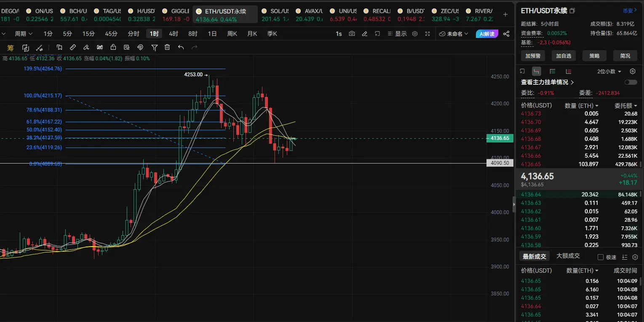Switch to the 最新成交 tab
Screen dimensions: 644x322
tap(534, 256)
